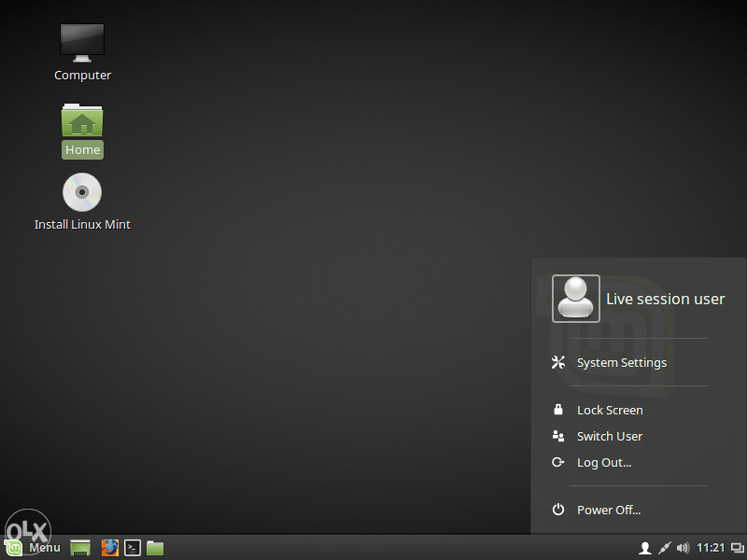Image resolution: width=747 pixels, height=560 pixels.
Task: Click the Live session user name
Action: coord(665,299)
